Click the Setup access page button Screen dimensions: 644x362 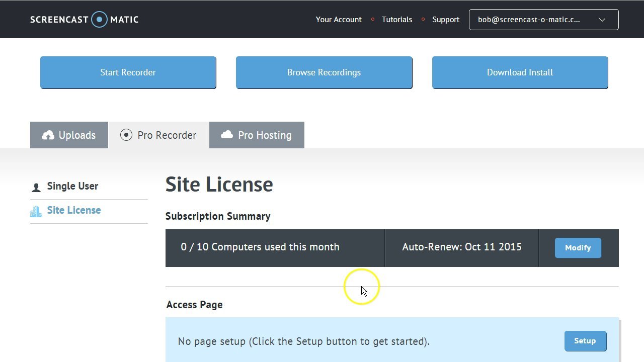click(x=585, y=341)
